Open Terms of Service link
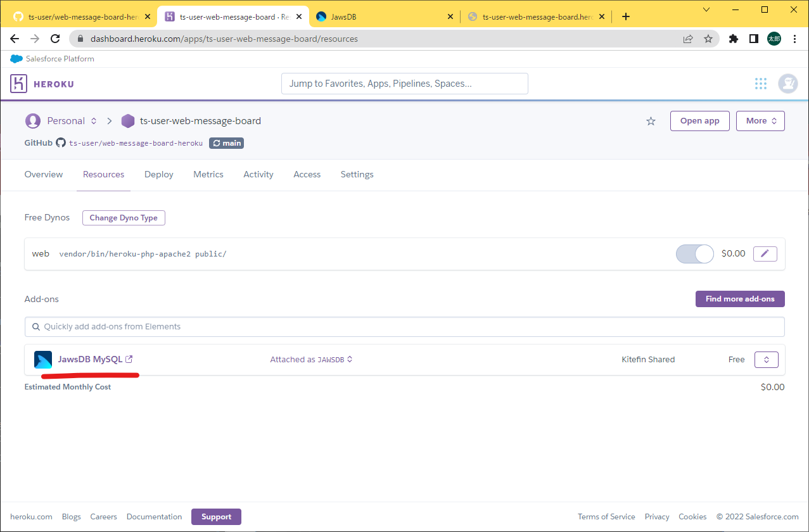 606,517
